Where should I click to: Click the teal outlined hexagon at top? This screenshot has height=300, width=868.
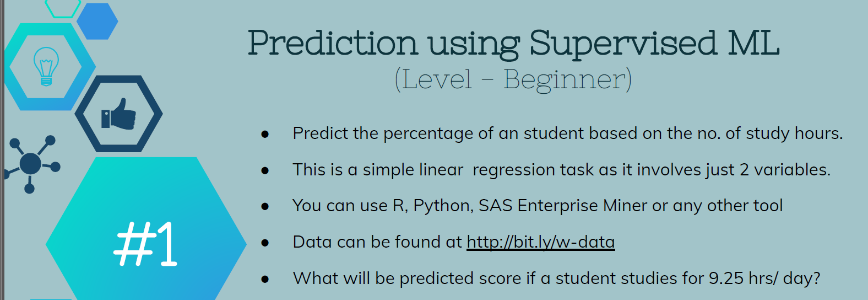[63, 7]
